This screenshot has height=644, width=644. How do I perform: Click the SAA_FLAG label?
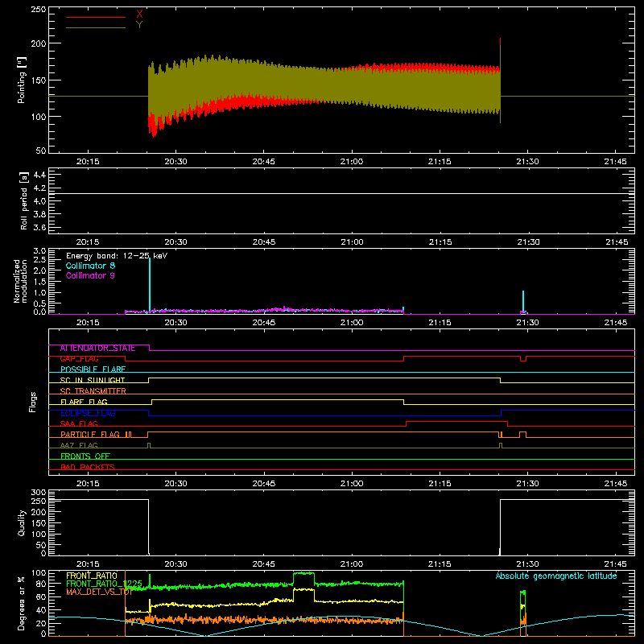pos(79,423)
